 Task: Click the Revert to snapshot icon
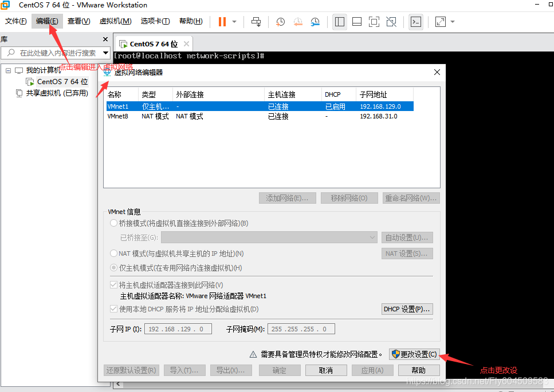pyautogui.click(x=298, y=22)
